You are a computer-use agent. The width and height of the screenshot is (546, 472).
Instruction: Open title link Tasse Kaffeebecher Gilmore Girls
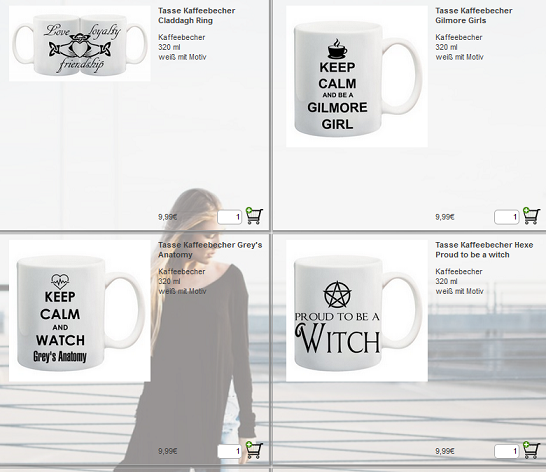pos(474,16)
